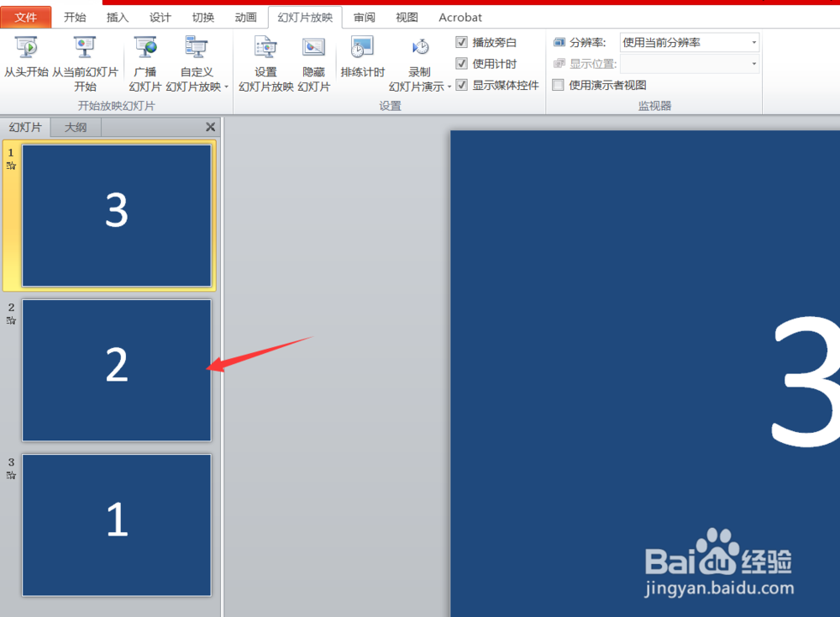840x617 pixels.
Task: Switch to 动画 ribbon tab
Action: (x=246, y=17)
